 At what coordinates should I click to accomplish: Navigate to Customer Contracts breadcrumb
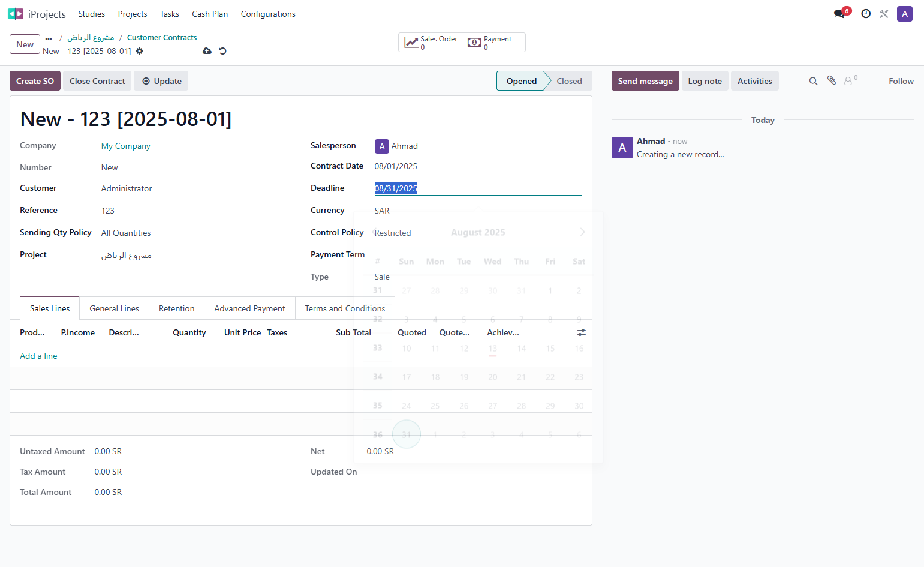tap(162, 37)
